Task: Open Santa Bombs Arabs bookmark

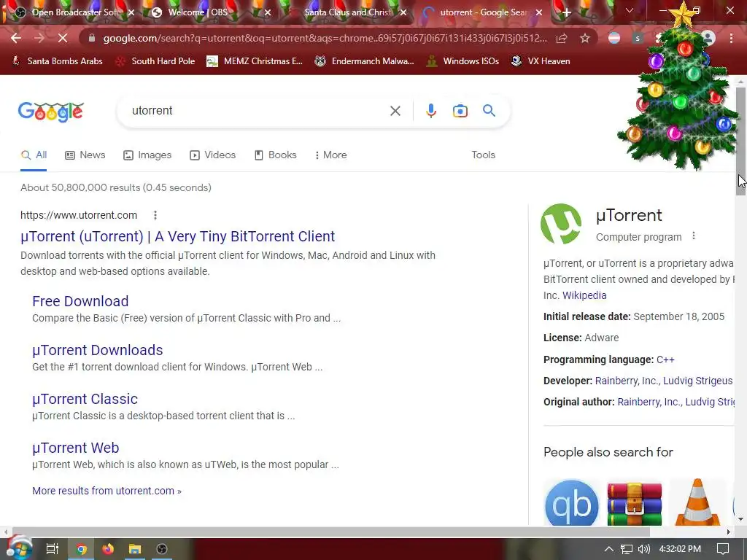Action: pyautogui.click(x=57, y=61)
